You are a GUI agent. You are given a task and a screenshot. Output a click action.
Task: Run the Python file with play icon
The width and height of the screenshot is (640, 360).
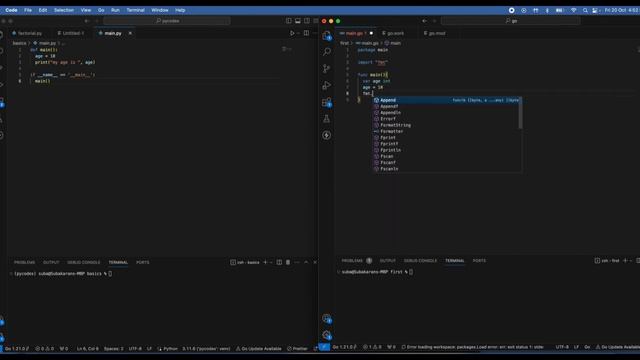tap(292, 33)
